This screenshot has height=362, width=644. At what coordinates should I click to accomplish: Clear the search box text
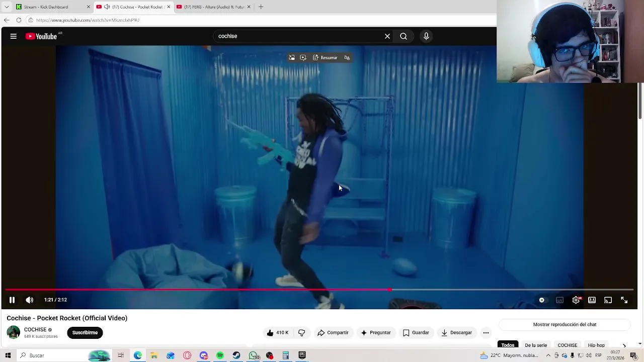pyautogui.click(x=387, y=36)
